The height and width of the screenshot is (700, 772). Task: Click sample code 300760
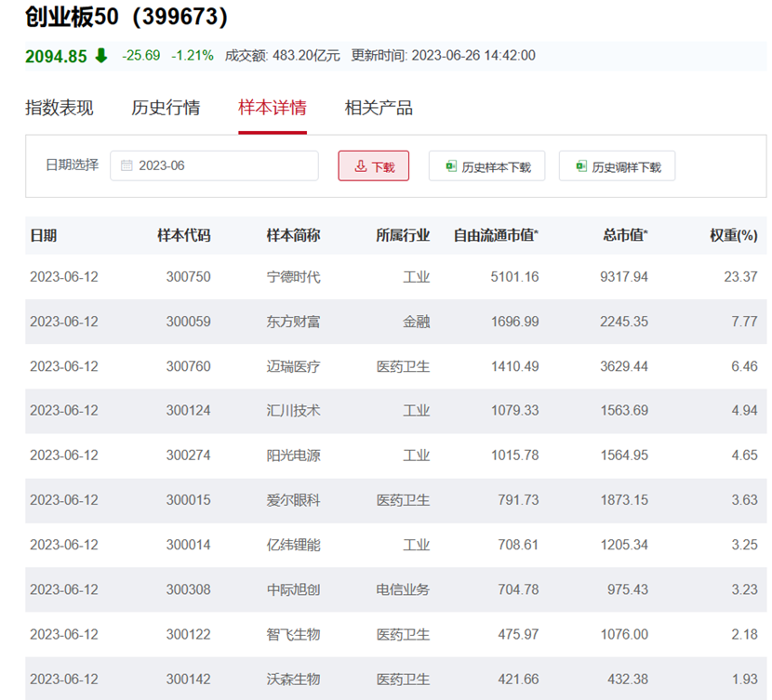pos(188,366)
